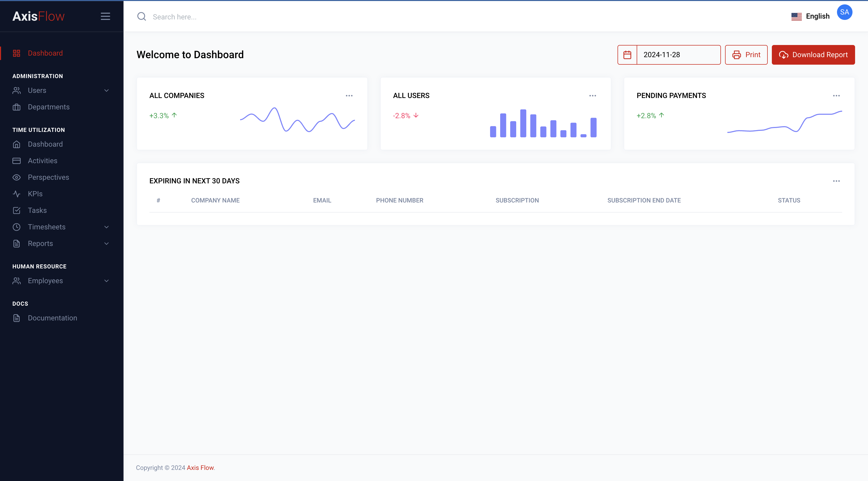Open the All Companies card options menu
This screenshot has height=481, width=868.
point(349,95)
